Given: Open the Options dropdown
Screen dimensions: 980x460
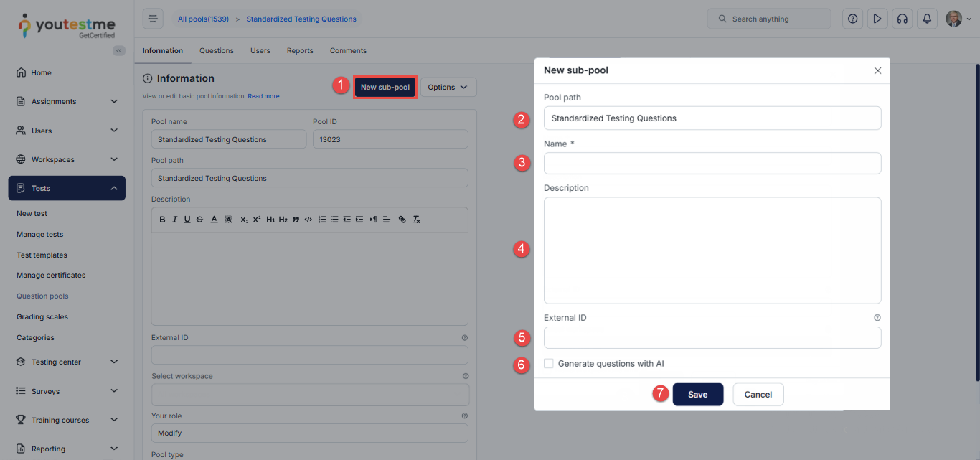Looking at the screenshot, I should coord(448,88).
